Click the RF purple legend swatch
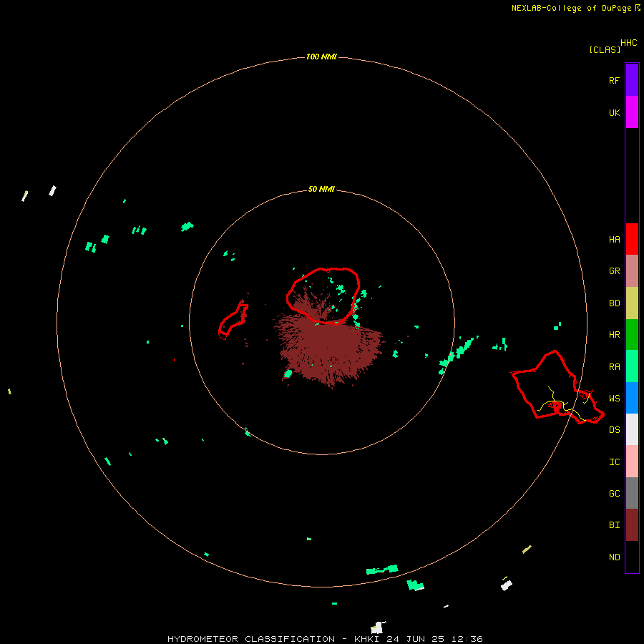This screenshot has height=644, width=644. pos(632,80)
